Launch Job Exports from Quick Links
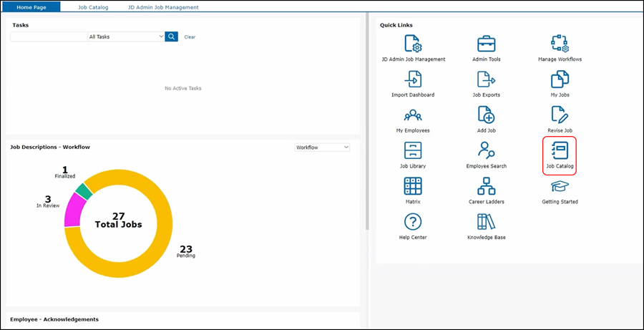644x330 pixels. pos(487,79)
